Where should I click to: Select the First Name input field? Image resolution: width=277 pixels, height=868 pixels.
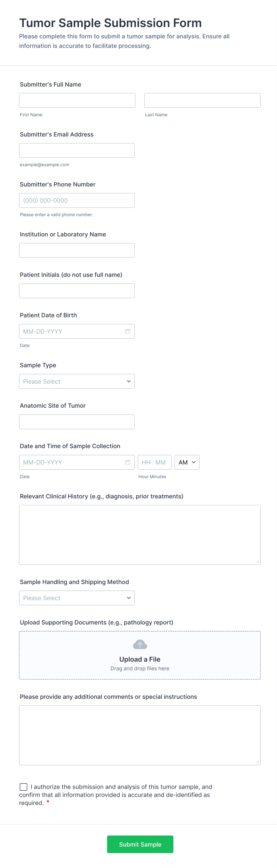tap(77, 100)
